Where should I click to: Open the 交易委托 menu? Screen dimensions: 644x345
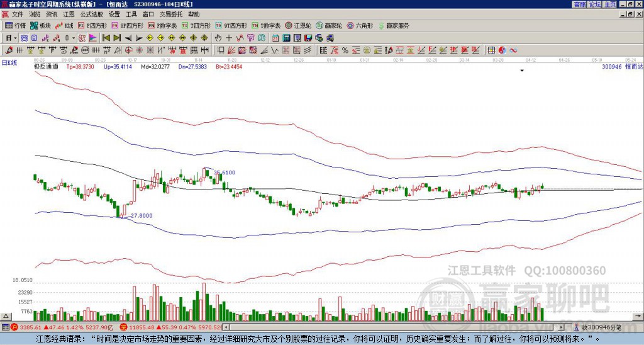tap(171, 14)
